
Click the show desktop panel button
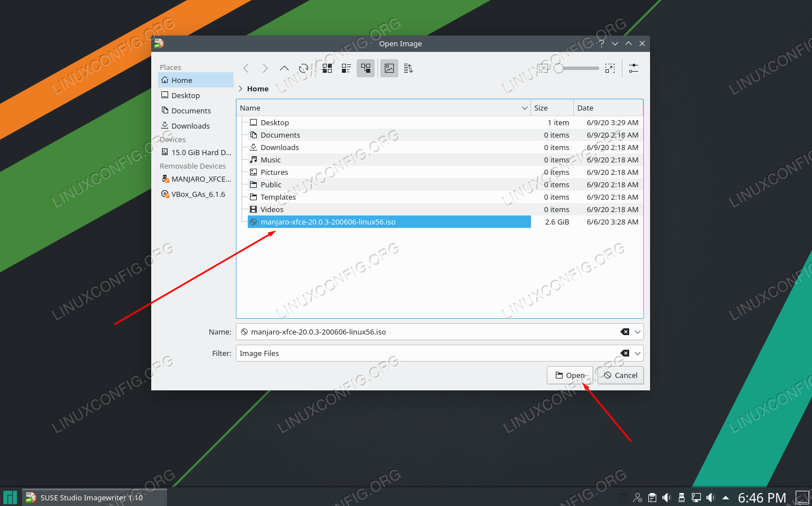802,498
